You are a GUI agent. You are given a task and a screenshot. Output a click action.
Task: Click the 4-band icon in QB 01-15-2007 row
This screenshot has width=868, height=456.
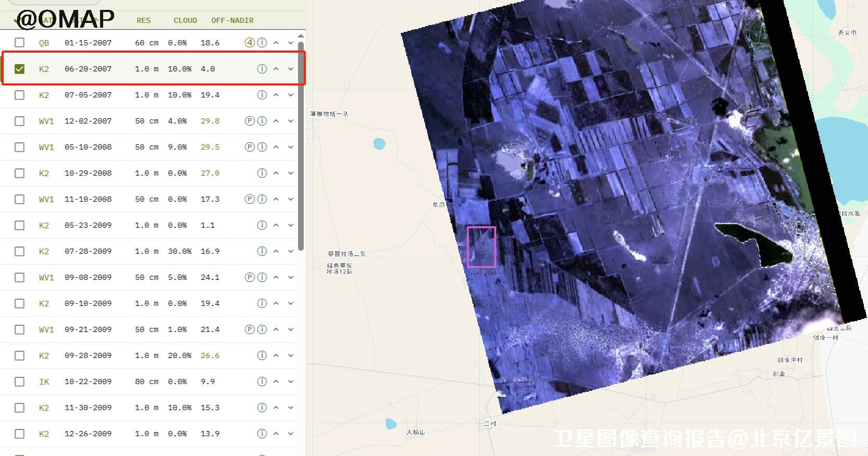[x=250, y=43]
